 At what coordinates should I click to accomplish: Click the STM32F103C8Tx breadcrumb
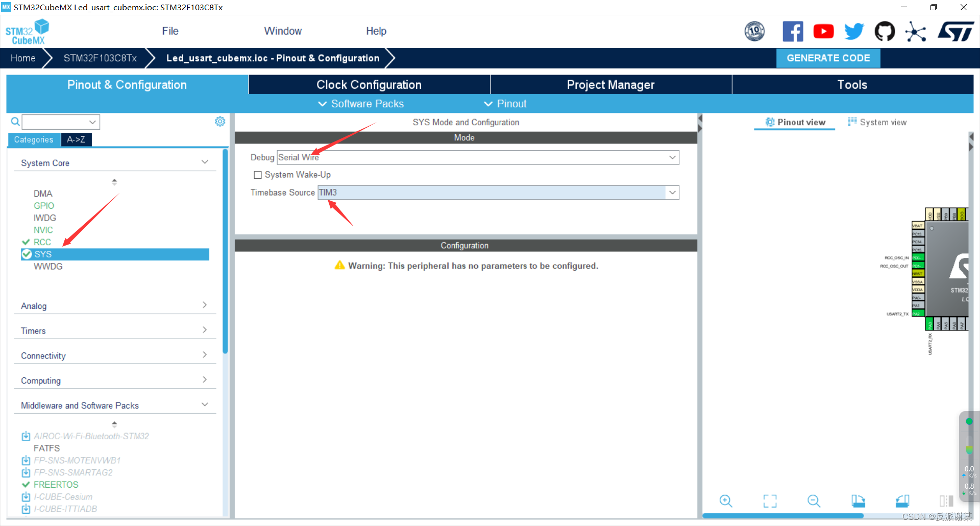100,58
